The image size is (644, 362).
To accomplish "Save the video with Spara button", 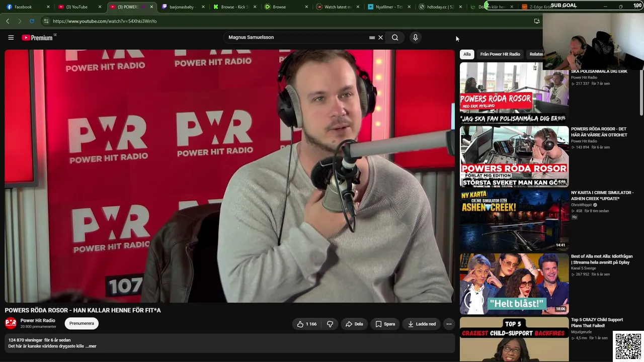I will pos(385,324).
